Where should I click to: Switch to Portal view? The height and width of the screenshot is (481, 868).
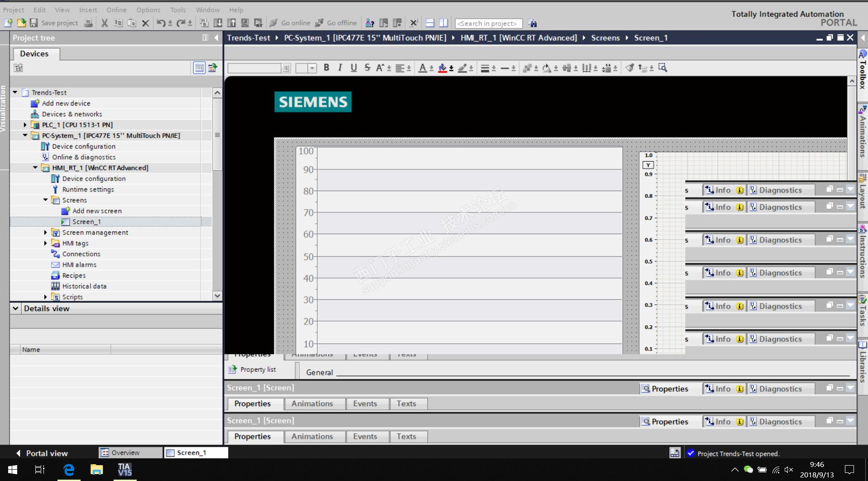pyautogui.click(x=42, y=453)
